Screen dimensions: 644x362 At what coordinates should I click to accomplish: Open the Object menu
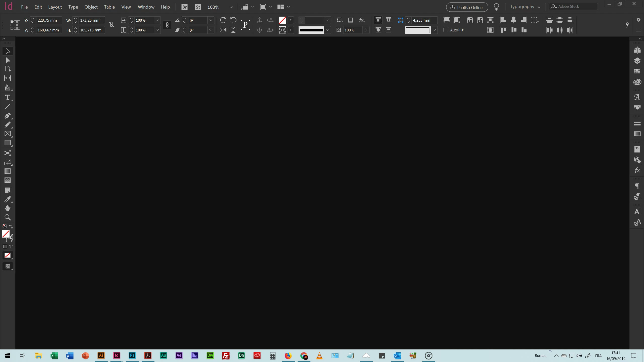click(x=91, y=7)
